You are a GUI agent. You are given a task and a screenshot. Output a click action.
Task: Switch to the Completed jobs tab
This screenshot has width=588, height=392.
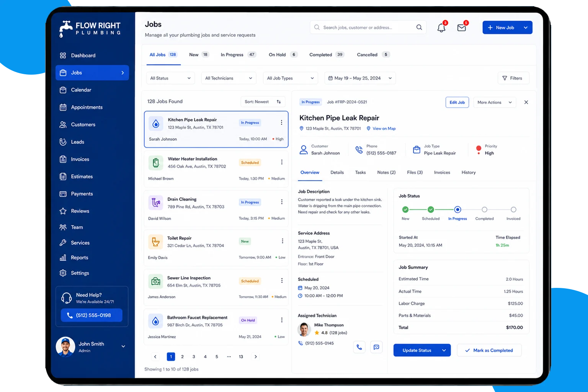click(x=327, y=55)
